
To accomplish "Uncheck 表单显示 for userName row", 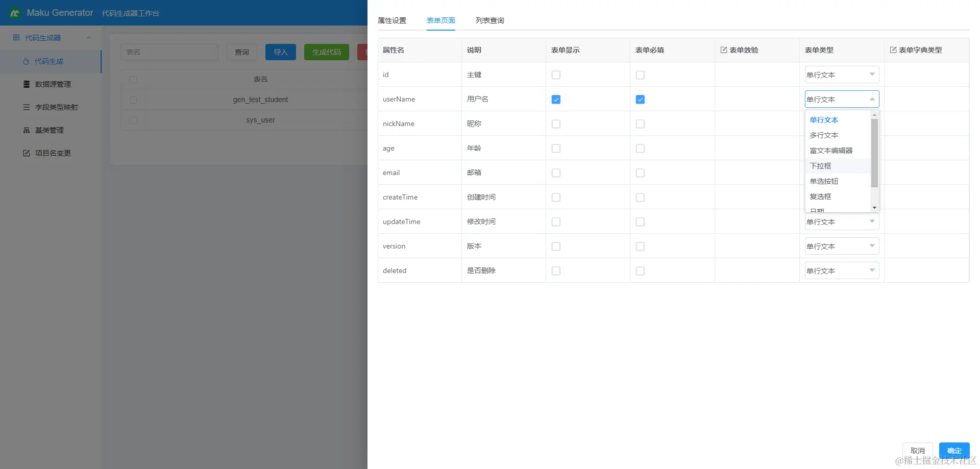I will 556,100.
